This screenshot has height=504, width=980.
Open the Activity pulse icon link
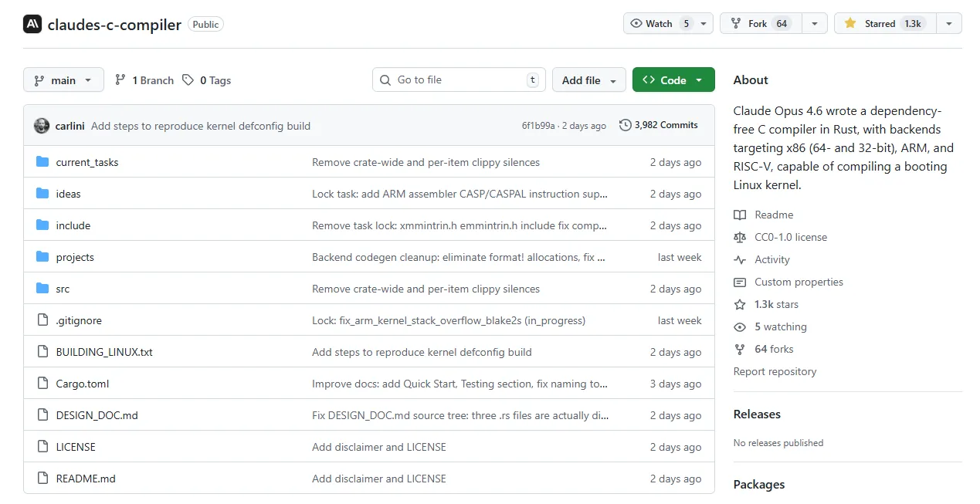tap(740, 259)
